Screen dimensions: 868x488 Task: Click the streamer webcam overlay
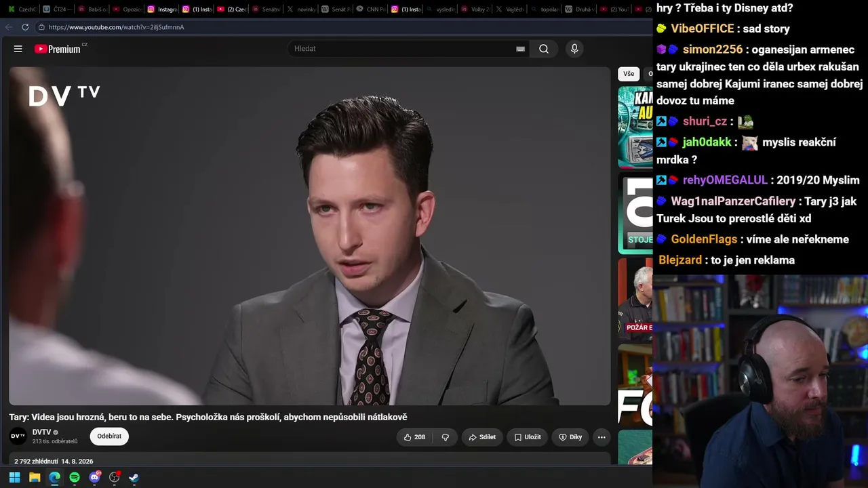(x=760, y=381)
